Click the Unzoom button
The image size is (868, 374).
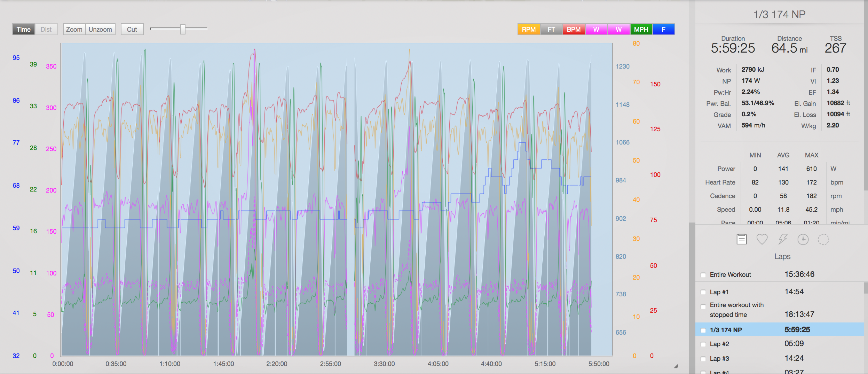pyautogui.click(x=100, y=29)
